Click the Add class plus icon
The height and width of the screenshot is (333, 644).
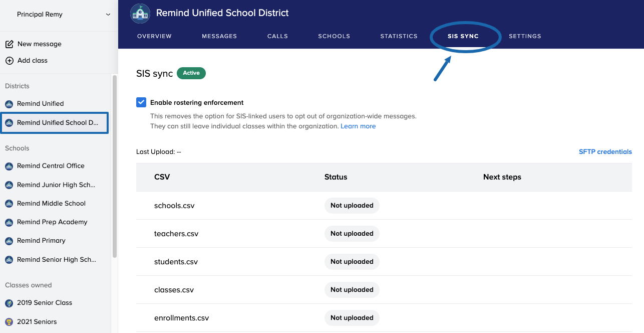point(9,61)
